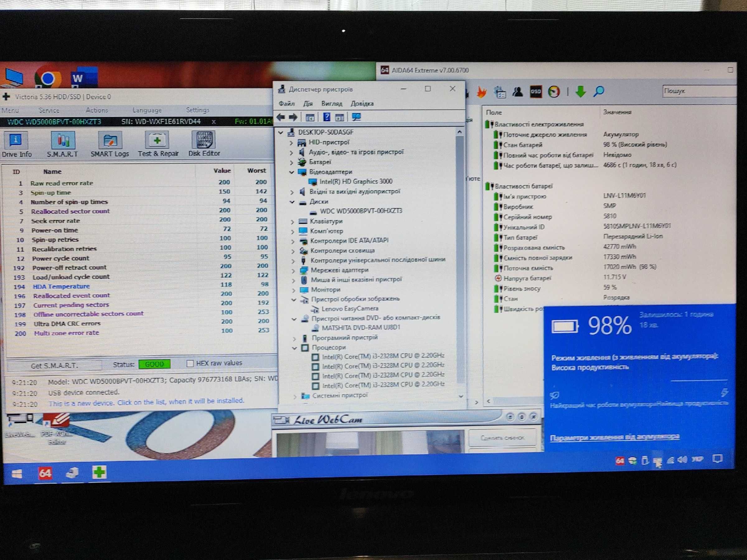Click the Пошук search field in AIDA64
747x560 pixels.
pos(699,91)
